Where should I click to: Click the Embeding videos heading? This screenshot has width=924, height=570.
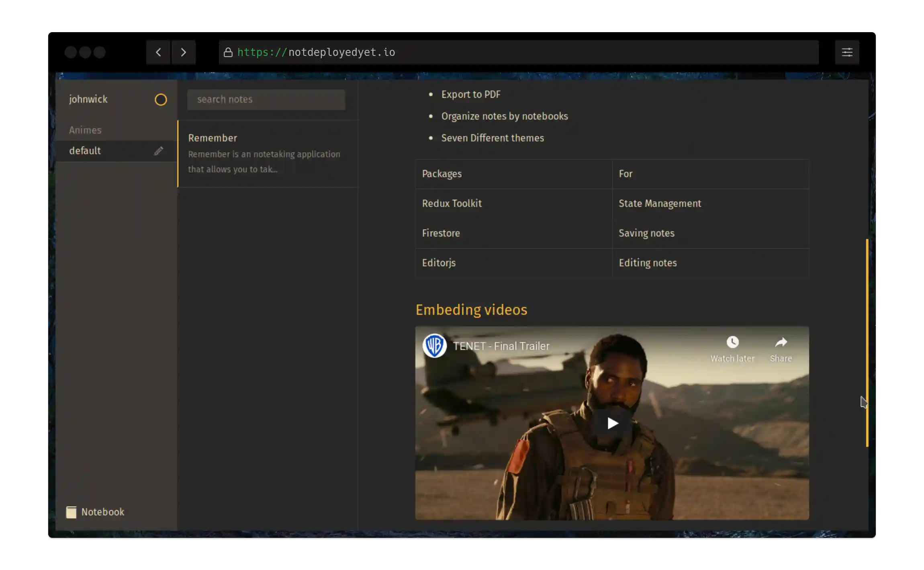pyautogui.click(x=471, y=310)
